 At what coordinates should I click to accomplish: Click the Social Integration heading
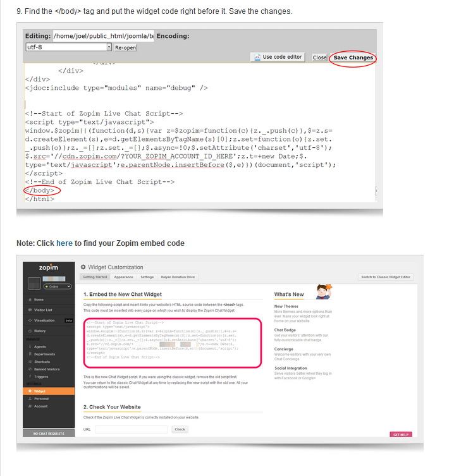click(291, 369)
